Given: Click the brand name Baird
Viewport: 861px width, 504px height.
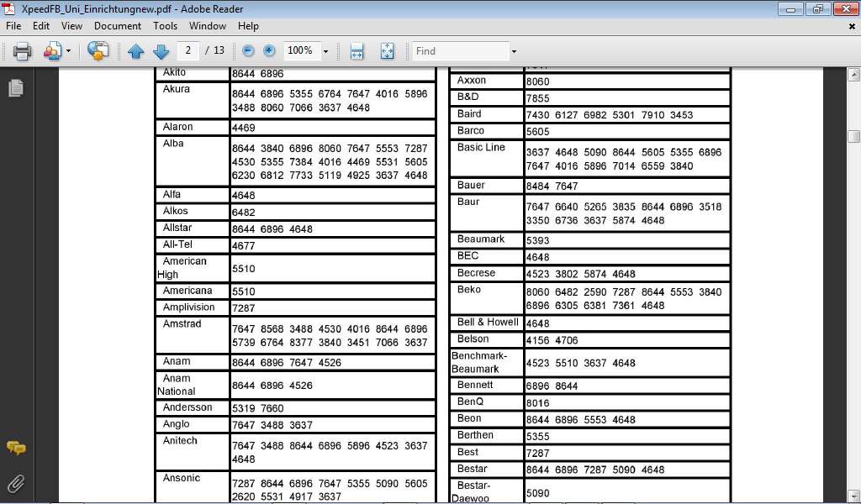Looking at the screenshot, I should coord(469,114).
